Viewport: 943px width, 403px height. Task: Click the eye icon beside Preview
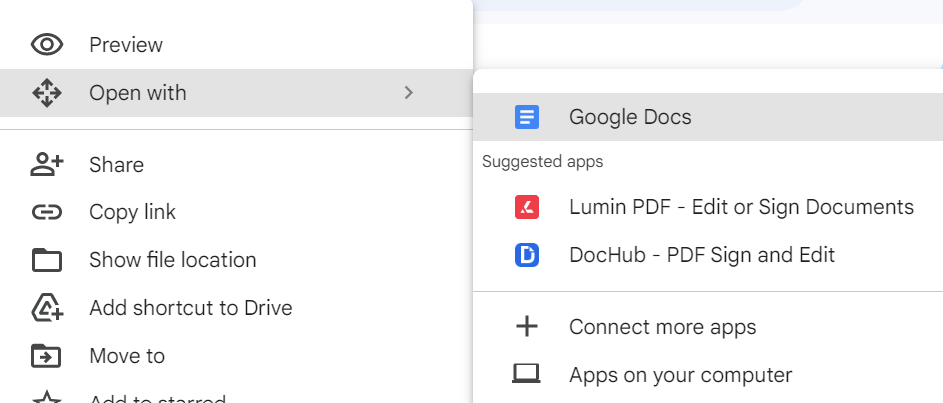click(x=47, y=45)
